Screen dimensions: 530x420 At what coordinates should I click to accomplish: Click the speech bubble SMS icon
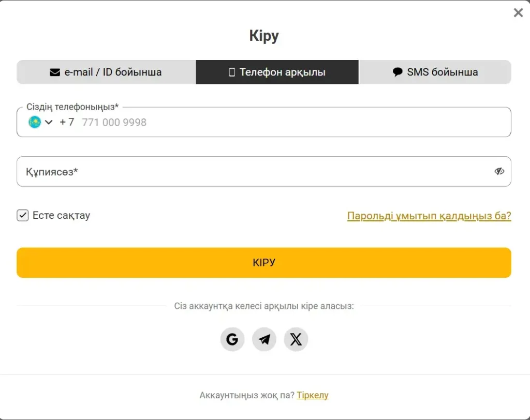tap(397, 71)
